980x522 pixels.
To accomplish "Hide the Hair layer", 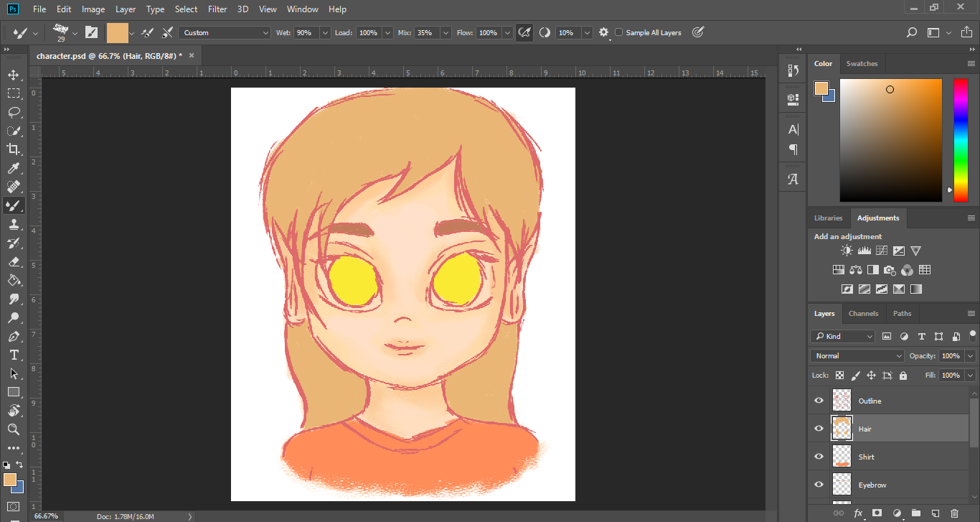I will [819, 429].
